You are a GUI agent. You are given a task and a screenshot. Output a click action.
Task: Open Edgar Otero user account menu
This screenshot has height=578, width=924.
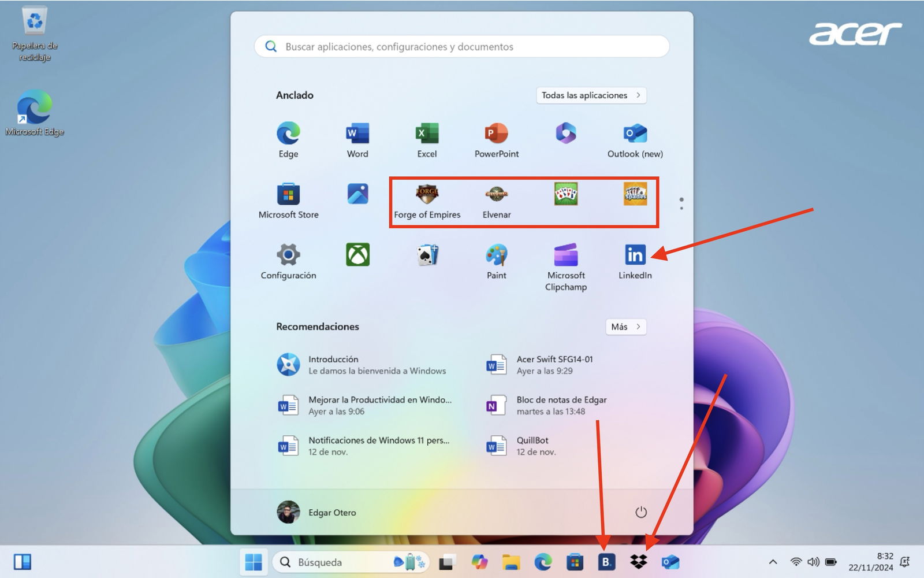pyautogui.click(x=316, y=512)
